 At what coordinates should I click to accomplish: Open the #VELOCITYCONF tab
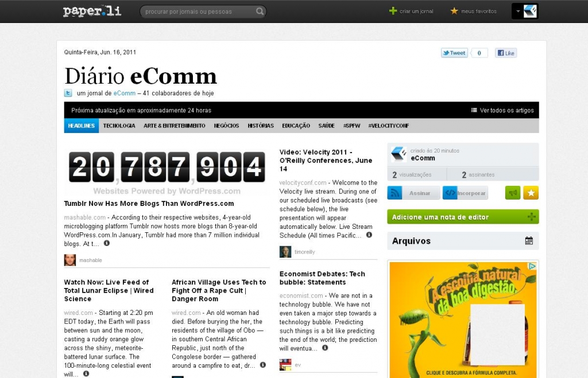[389, 126]
